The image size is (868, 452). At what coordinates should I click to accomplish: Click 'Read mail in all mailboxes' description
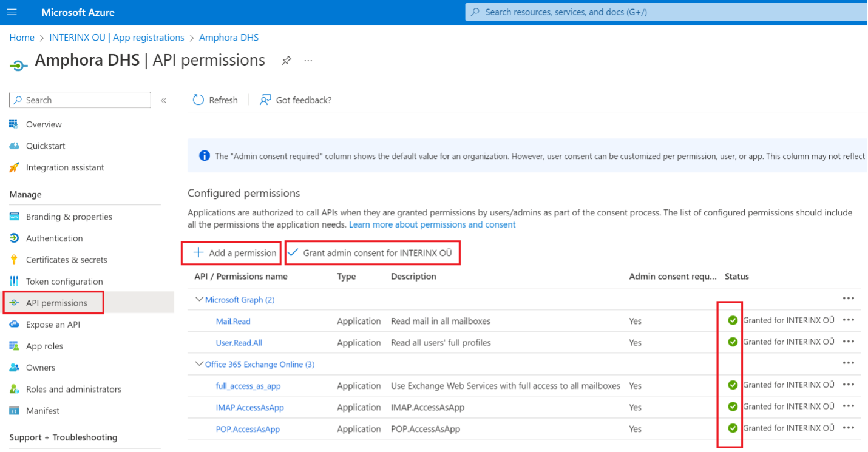(441, 321)
